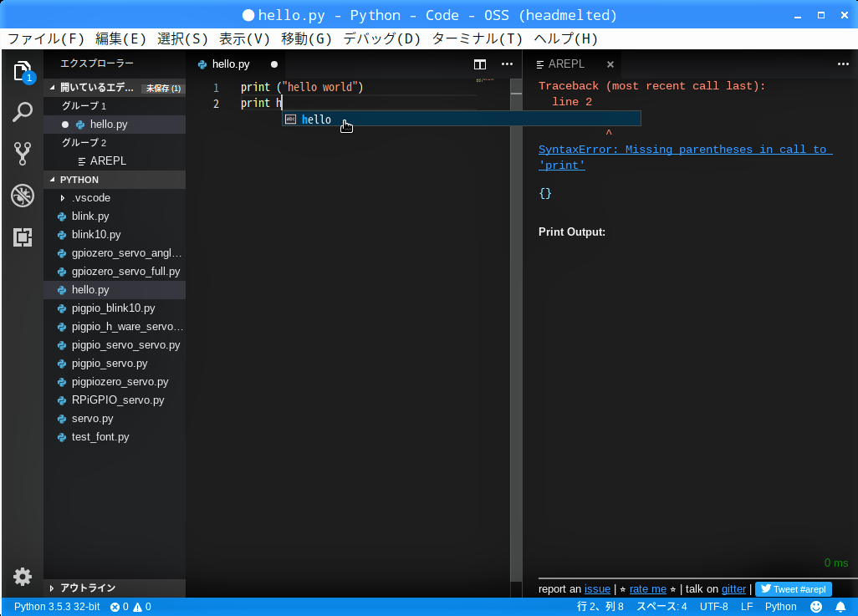The image size is (858, 616).
Task: Change indentation スペース: 4 setting
Action: pyautogui.click(x=661, y=607)
